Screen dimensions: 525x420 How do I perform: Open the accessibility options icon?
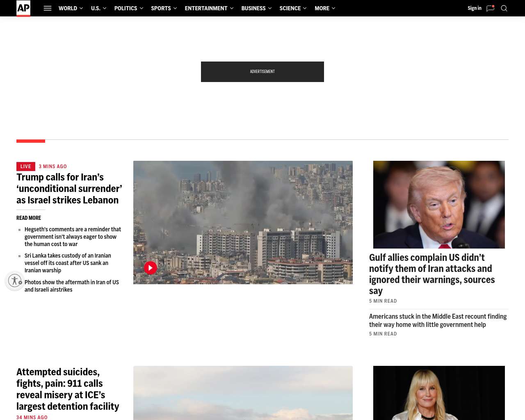point(15,281)
